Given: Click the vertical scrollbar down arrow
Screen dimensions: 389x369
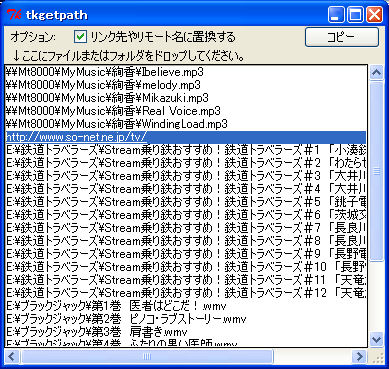Looking at the screenshot, I should point(377,340).
